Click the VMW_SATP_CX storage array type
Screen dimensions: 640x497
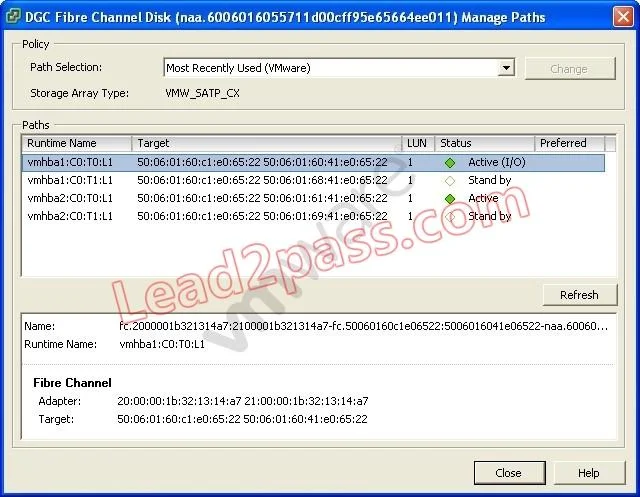[202, 93]
